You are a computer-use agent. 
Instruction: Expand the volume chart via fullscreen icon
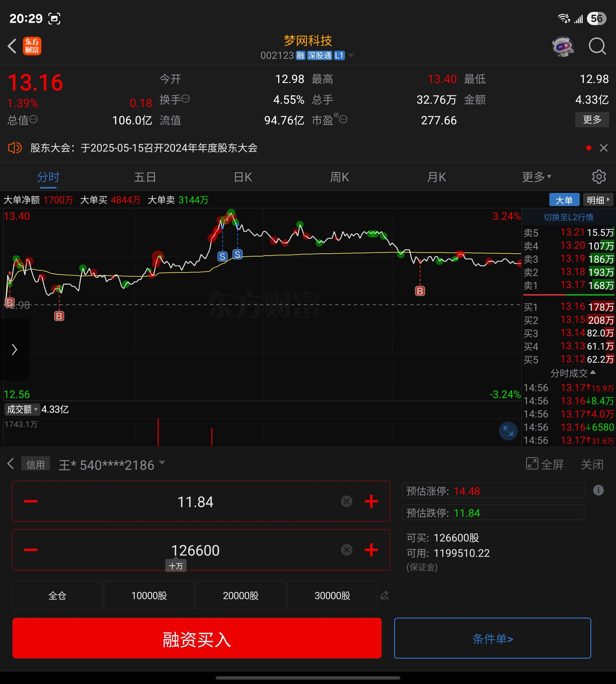(x=508, y=431)
